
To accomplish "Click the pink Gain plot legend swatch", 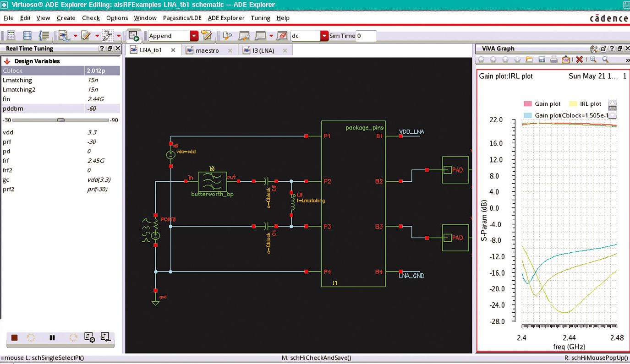I will pos(527,104).
